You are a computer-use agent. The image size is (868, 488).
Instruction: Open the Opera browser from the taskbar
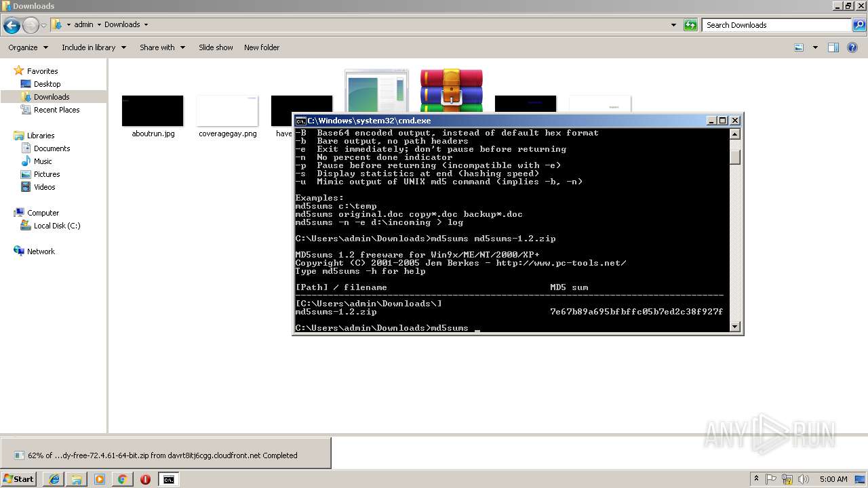(x=145, y=479)
